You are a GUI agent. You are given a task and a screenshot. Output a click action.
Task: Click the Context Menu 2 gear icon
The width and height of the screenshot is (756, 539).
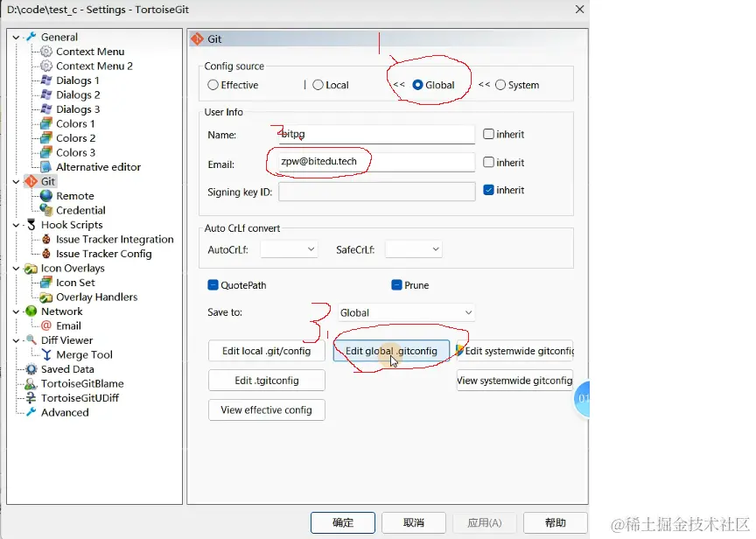click(46, 66)
